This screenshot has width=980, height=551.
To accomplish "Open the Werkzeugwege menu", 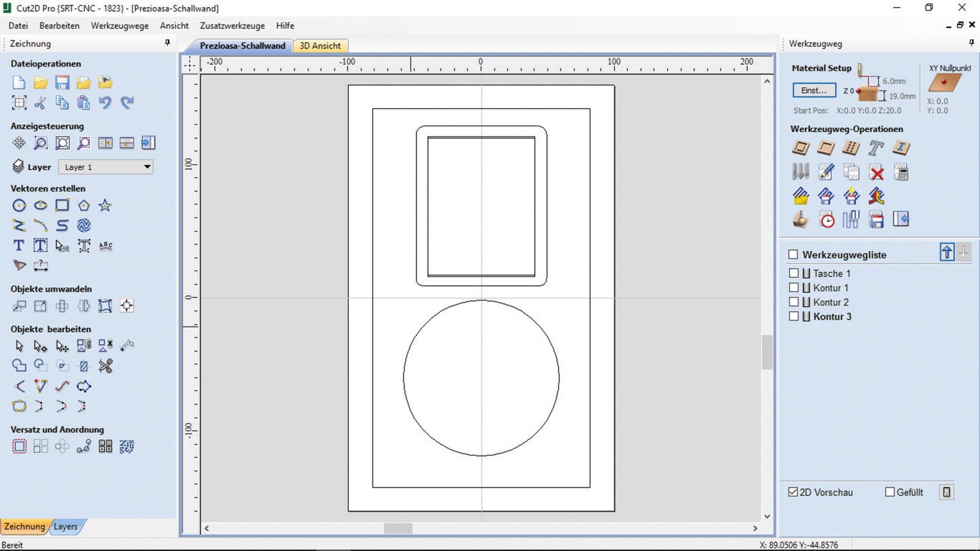I will tap(120, 25).
